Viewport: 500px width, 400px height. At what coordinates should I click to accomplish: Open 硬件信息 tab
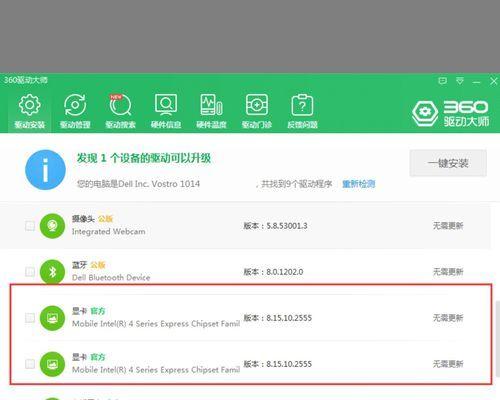tap(166, 111)
